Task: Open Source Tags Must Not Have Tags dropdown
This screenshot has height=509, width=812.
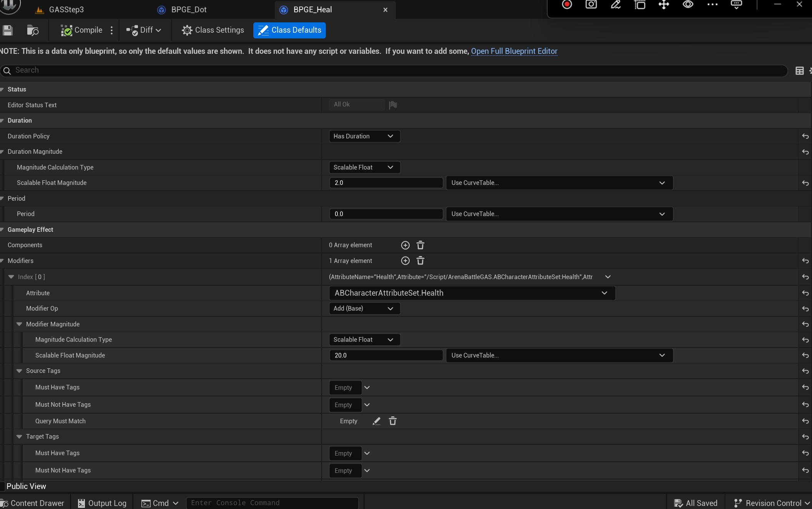Action: pos(367,405)
